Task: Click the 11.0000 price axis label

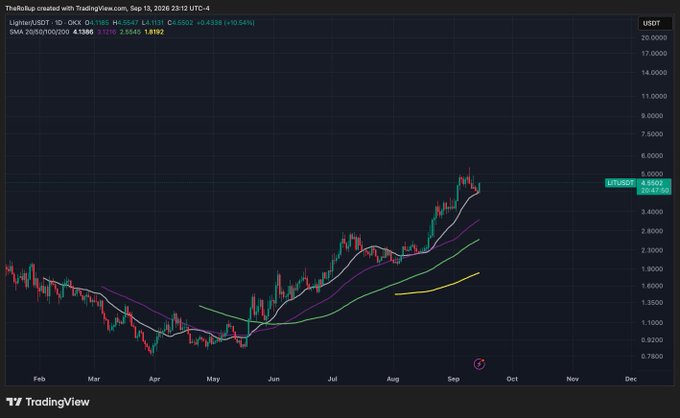Action: (654, 96)
